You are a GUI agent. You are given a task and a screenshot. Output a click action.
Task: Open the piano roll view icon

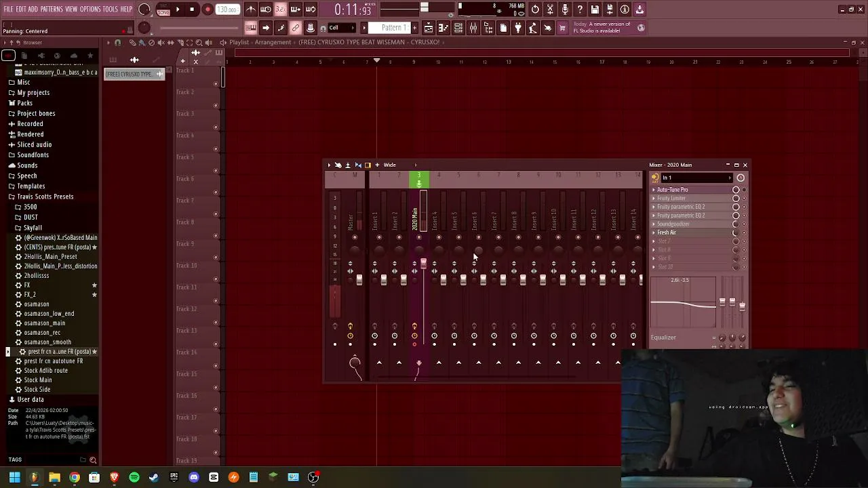coord(443,28)
